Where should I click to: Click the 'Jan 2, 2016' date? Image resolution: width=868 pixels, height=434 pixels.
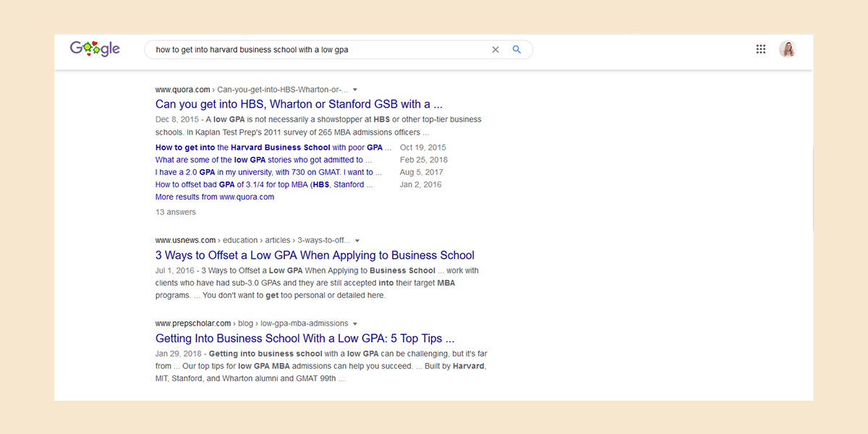[x=420, y=184]
